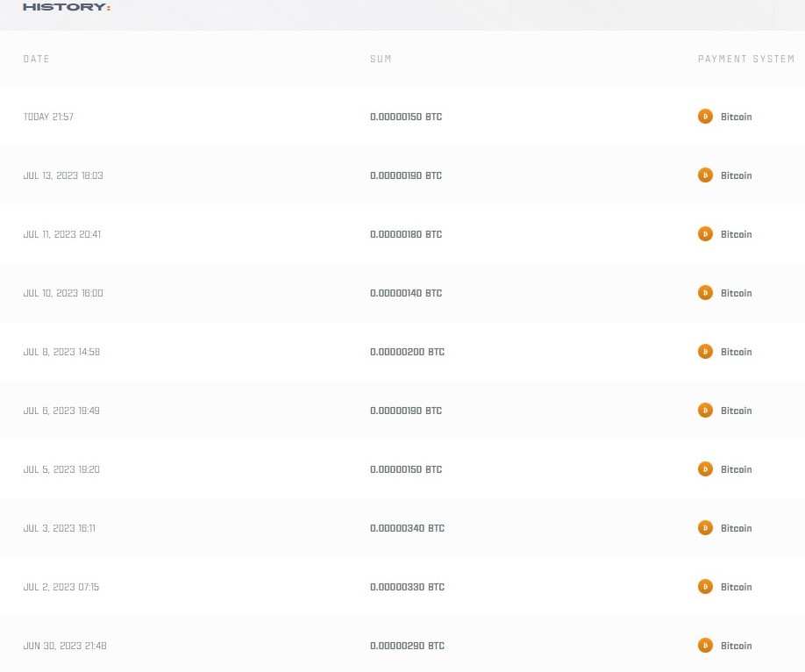The image size is (805, 672).
Task: Click the sum 0.00000180 BTC
Action: tap(406, 234)
